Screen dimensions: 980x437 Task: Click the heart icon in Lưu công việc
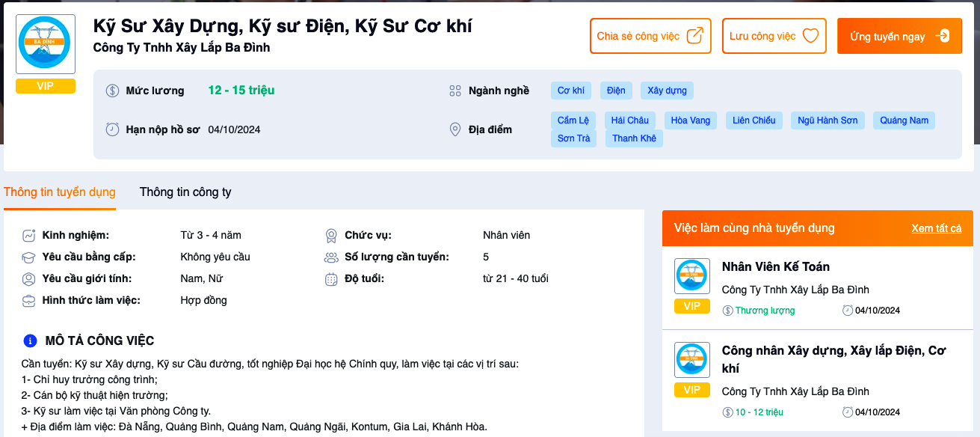[810, 36]
